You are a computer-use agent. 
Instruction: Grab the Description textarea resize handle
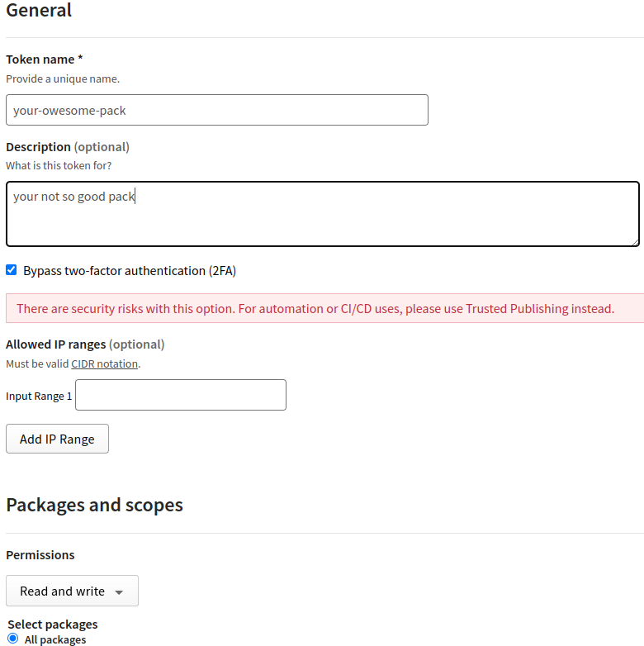coord(635,242)
